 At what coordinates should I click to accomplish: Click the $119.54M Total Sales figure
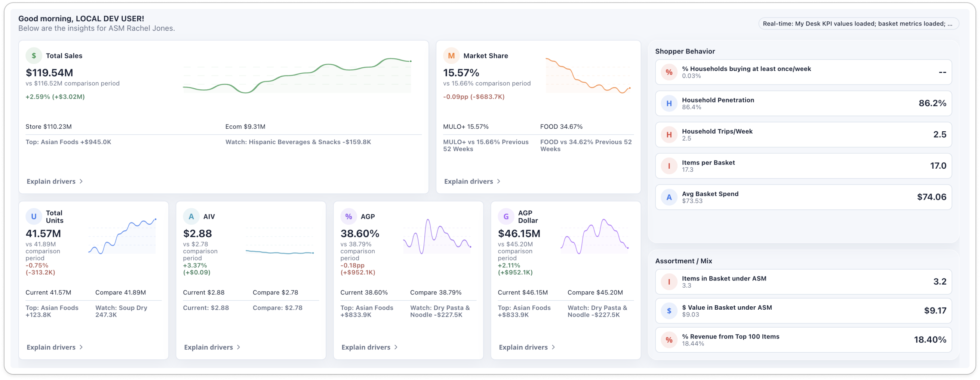pos(49,73)
